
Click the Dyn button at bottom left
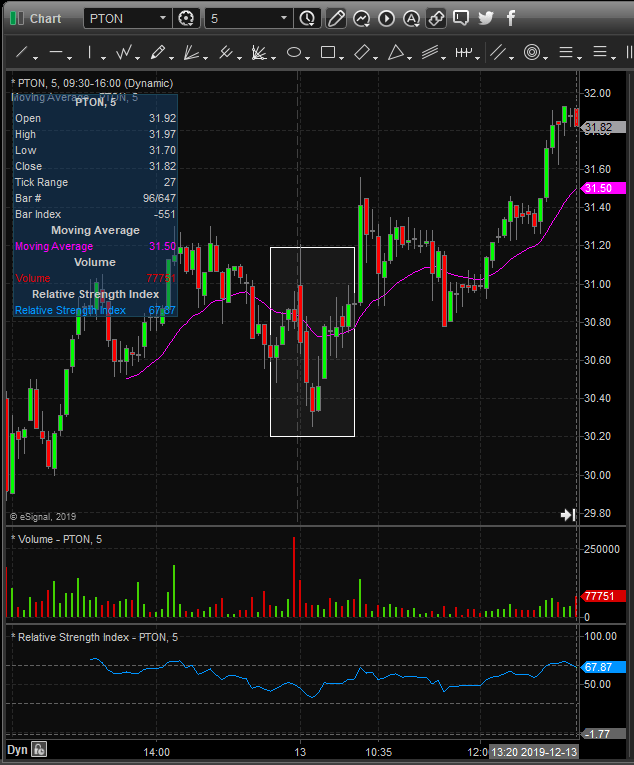tap(16, 750)
